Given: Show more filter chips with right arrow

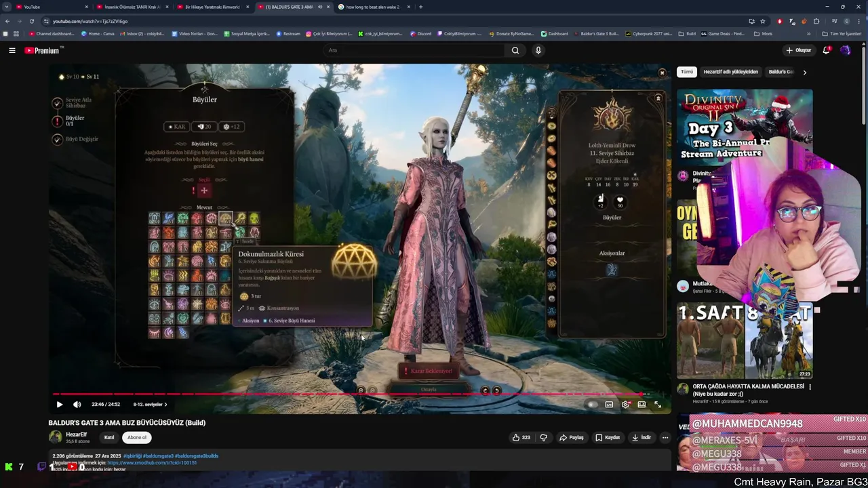Looking at the screenshot, I should click(x=805, y=72).
